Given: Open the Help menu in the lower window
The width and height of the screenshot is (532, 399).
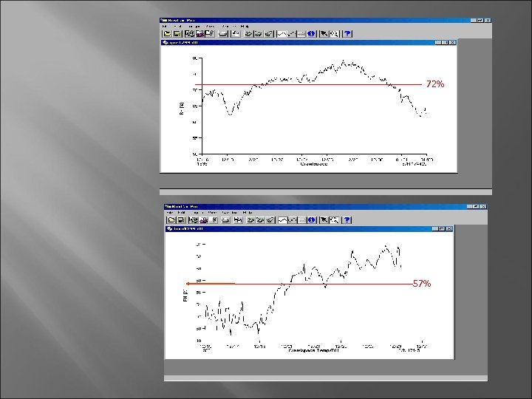Looking at the screenshot, I should (247, 212).
